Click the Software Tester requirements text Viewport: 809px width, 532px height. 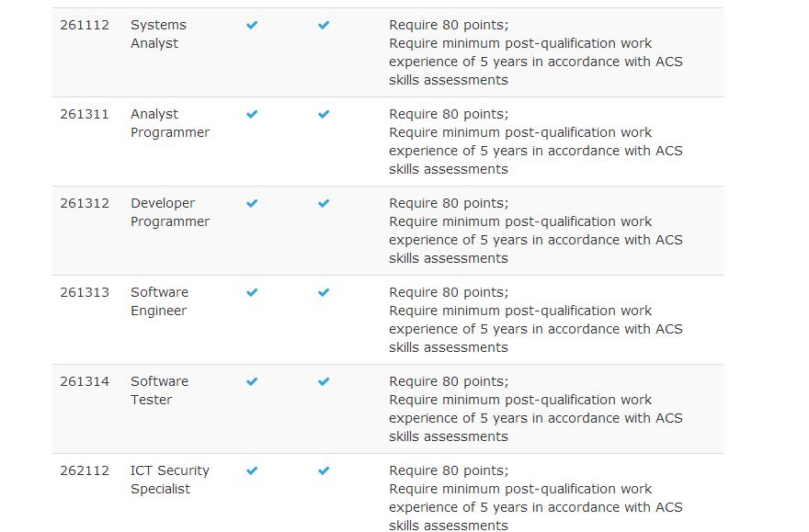tap(536, 409)
